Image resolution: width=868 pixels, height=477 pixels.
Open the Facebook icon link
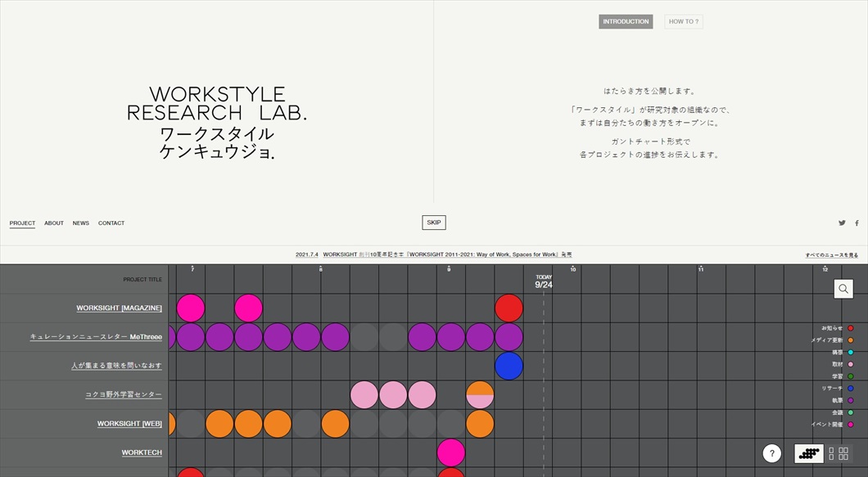[x=857, y=223]
